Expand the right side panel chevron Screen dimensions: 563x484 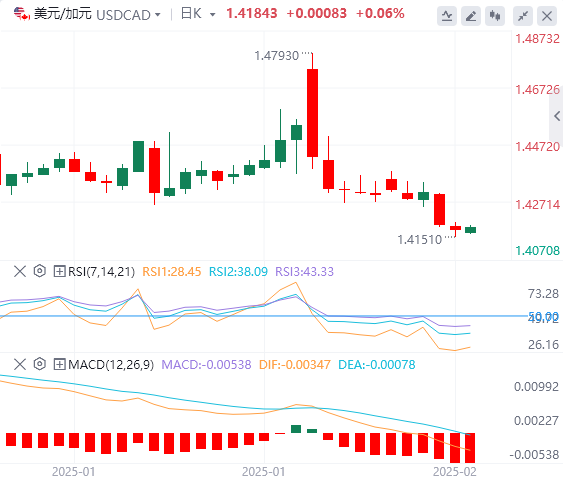(x=557, y=116)
